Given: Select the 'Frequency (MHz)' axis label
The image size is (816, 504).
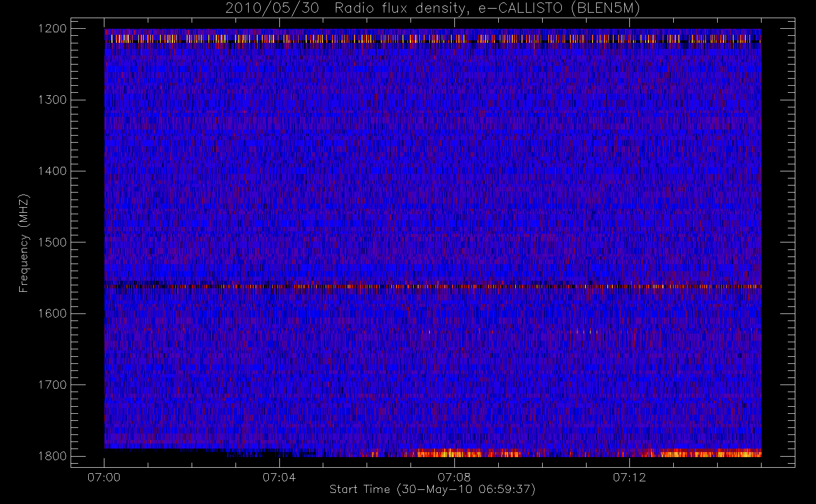Looking at the screenshot, I should (x=24, y=243).
